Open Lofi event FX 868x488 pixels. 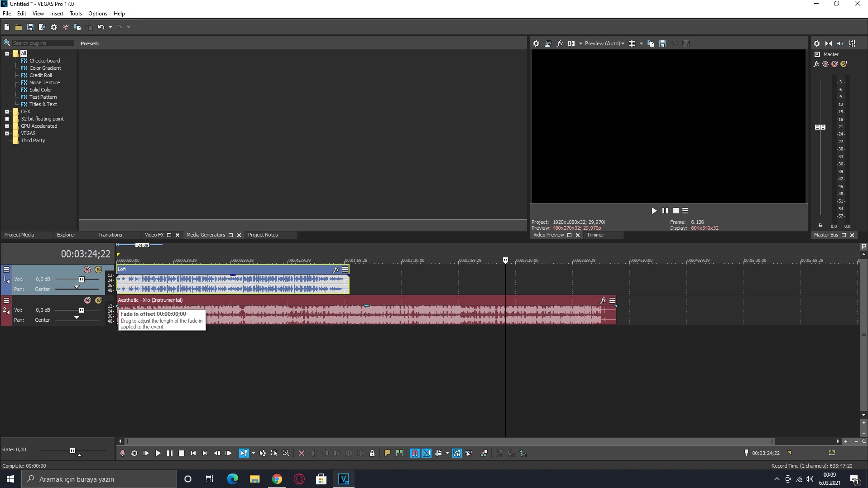point(336,270)
